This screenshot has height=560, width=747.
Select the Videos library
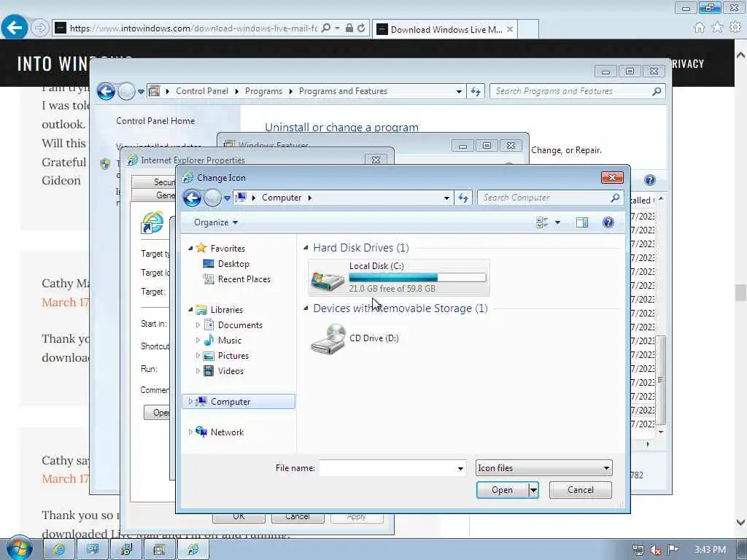[x=231, y=371]
